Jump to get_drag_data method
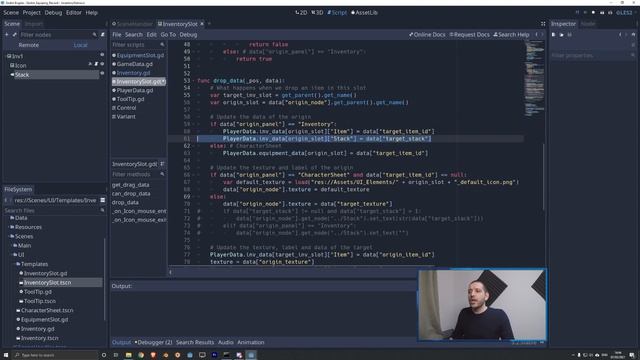The height and width of the screenshot is (360, 640). pyautogui.click(x=131, y=185)
